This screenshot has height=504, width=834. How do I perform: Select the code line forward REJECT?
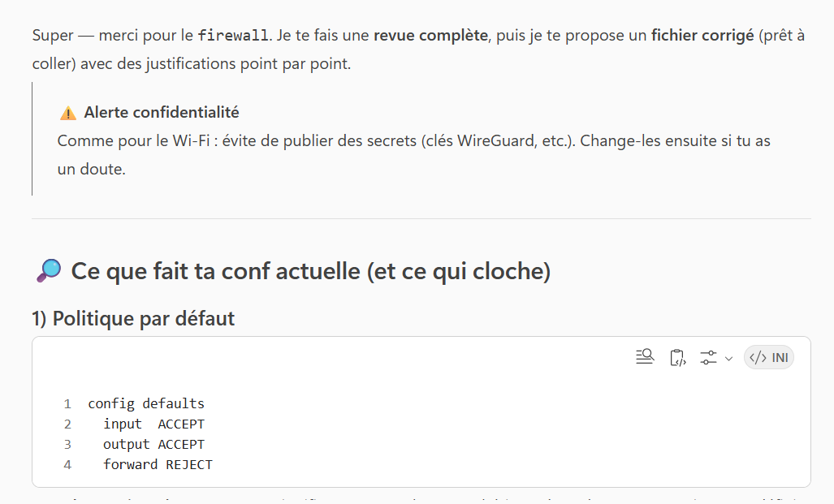(x=158, y=464)
